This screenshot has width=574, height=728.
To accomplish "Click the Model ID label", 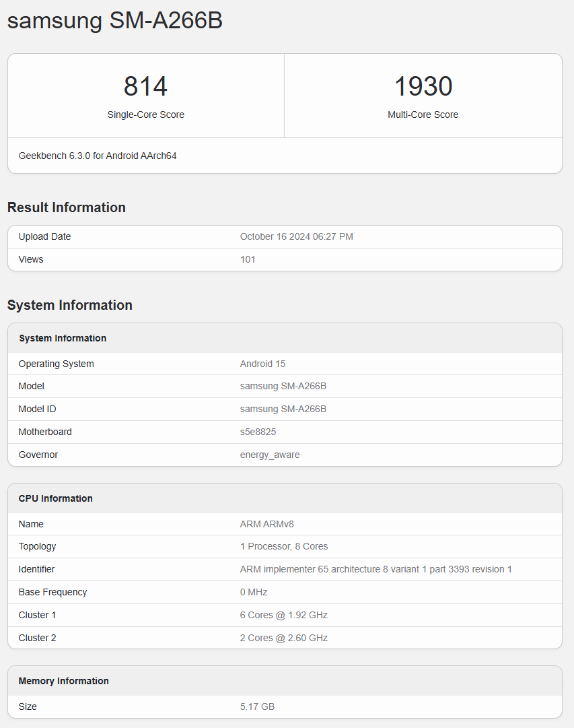I will coord(37,409).
